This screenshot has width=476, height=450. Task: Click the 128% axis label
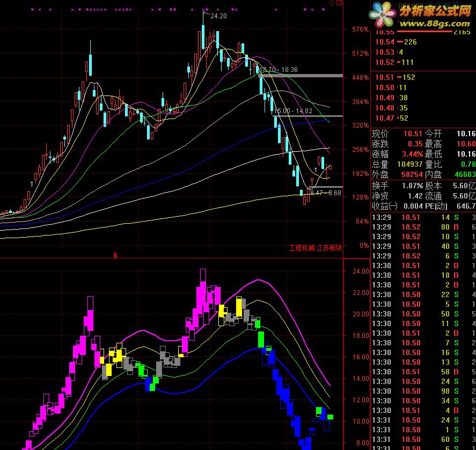(x=360, y=197)
